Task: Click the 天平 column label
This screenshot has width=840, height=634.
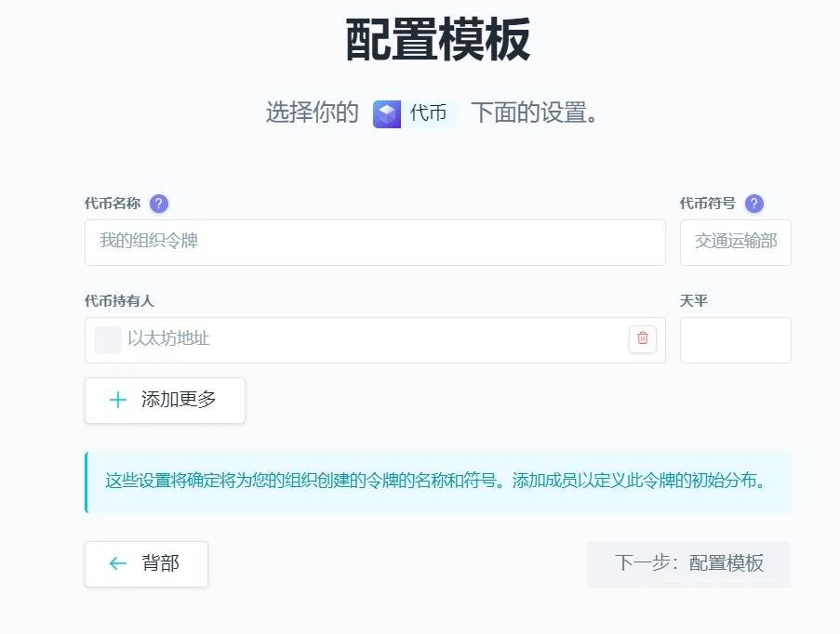Action: [x=694, y=300]
